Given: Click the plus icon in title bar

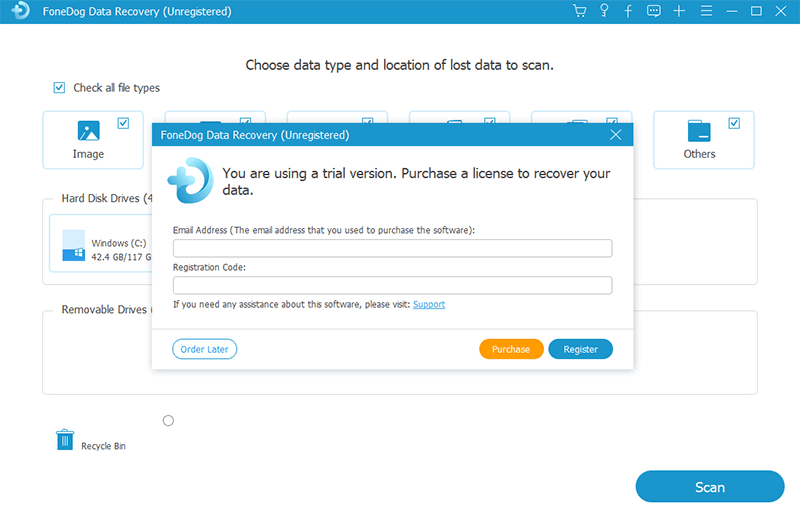Looking at the screenshot, I should click(x=679, y=11).
